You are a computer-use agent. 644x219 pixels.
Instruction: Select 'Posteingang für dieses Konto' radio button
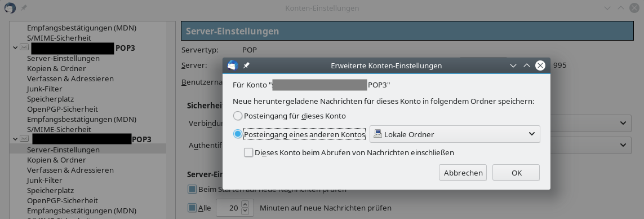[237, 116]
